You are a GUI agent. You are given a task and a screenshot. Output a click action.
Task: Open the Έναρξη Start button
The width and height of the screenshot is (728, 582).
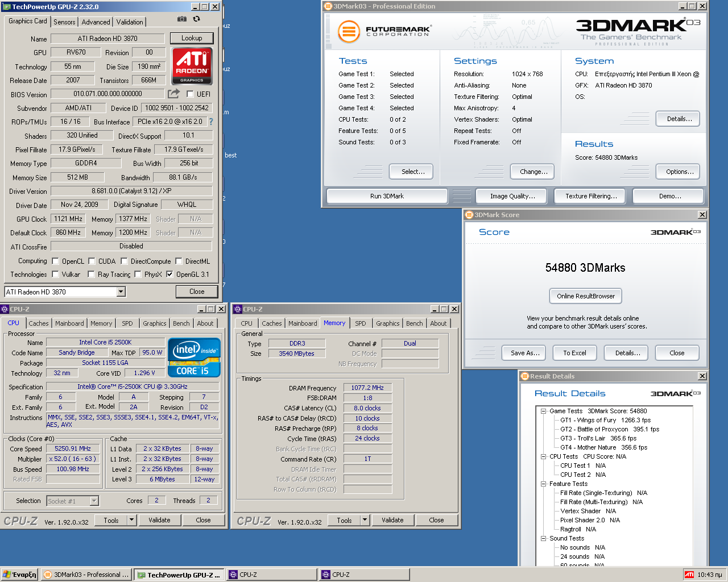[x=19, y=575]
